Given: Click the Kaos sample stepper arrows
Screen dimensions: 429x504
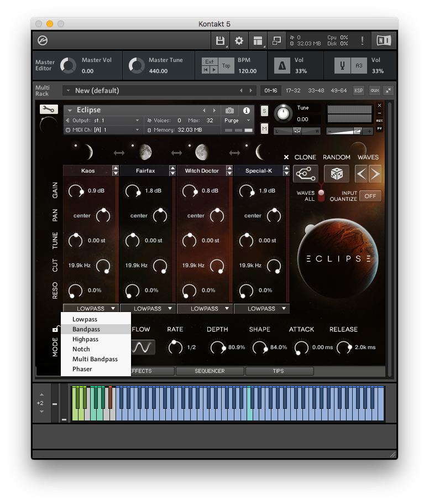Looking at the screenshot, I should click(x=116, y=171).
